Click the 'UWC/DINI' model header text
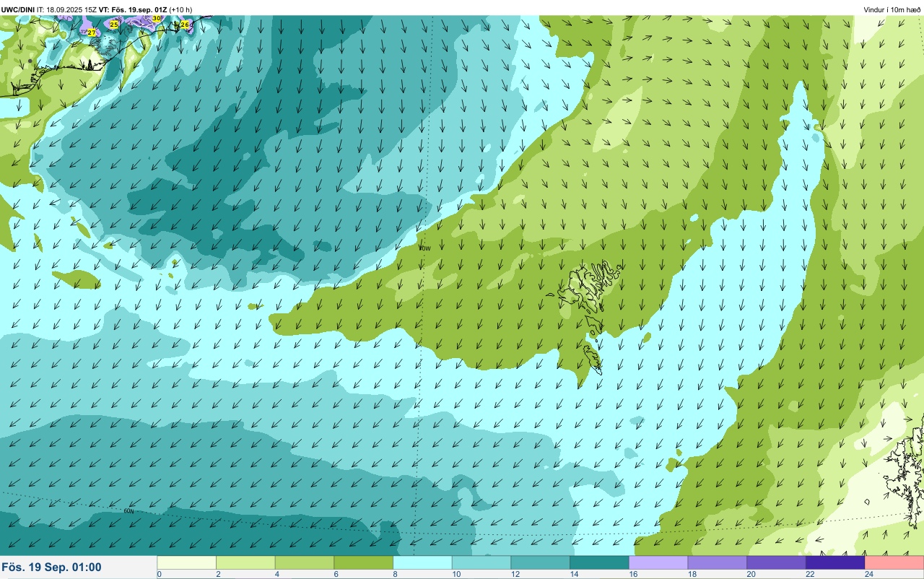This screenshot has height=579, width=924. (18, 9)
